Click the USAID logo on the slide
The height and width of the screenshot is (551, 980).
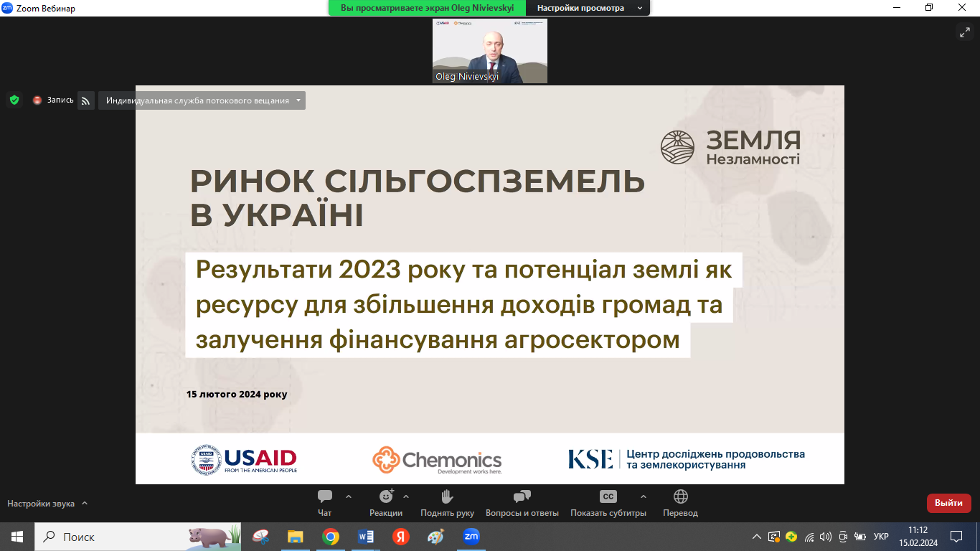point(244,459)
